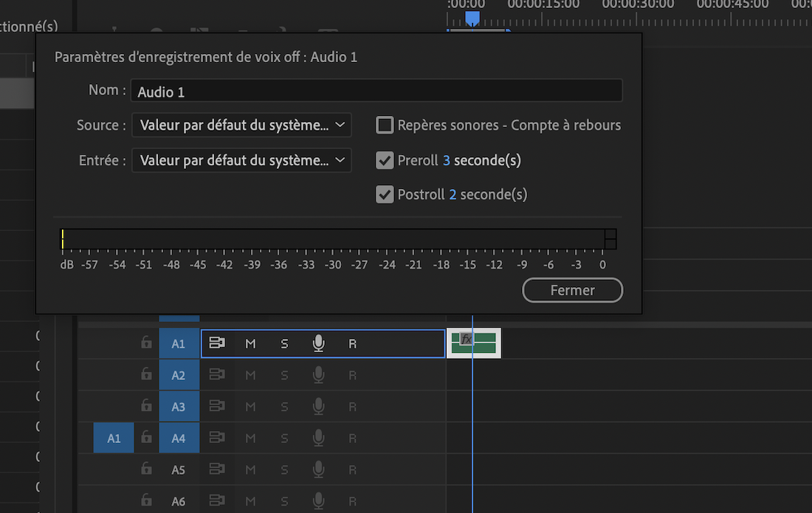
Task: Toggle sync lock on track A4
Action: pyautogui.click(x=217, y=438)
